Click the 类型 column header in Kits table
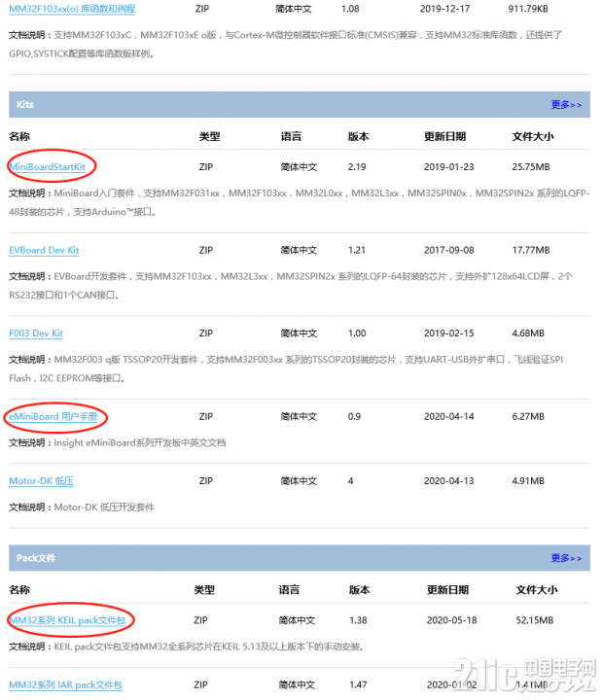This screenshot has width=603, height=700. click(209, 137)
